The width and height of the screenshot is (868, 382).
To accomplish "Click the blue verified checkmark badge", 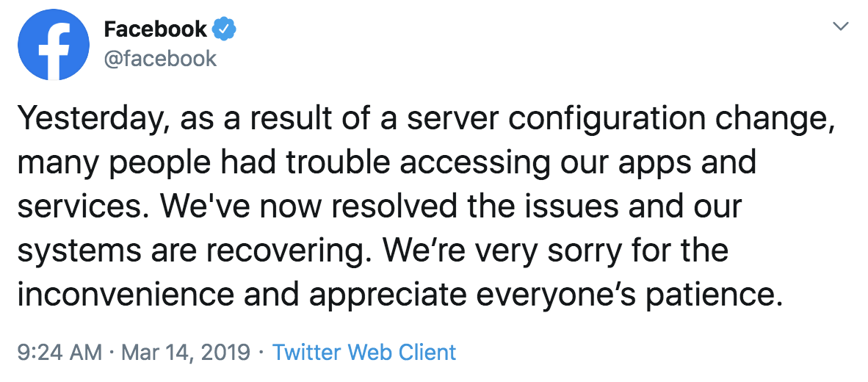I will click(x=223, y=29).
